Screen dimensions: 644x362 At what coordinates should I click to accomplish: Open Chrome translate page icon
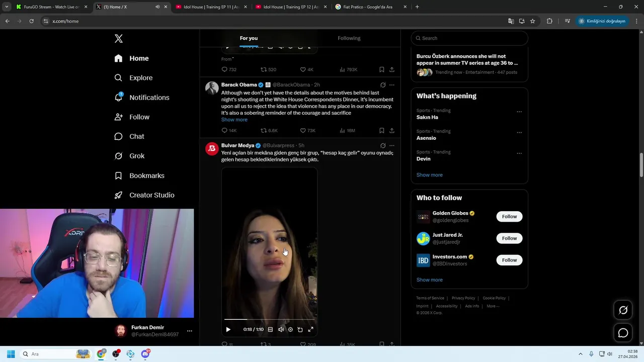(x=511, y=21)
